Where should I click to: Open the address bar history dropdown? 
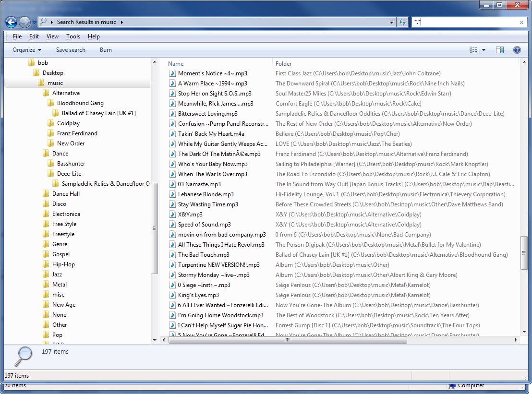point(391,22)
